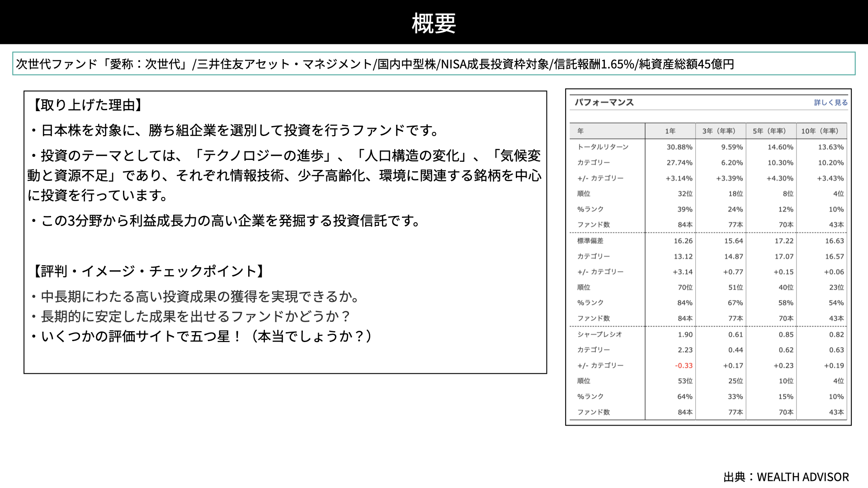Click the bullet この3分野から利益成長力の高い企業
This screenshot has width=868, height=488.
226,221
